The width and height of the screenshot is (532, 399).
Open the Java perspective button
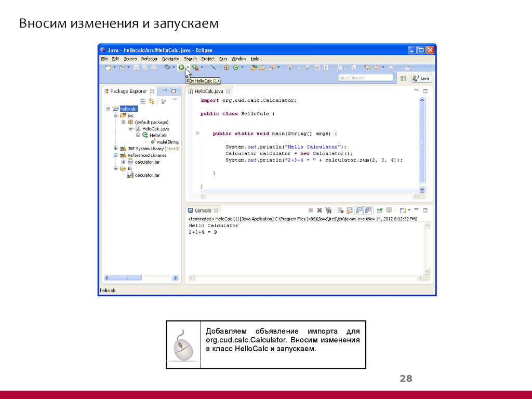point(421,77)
